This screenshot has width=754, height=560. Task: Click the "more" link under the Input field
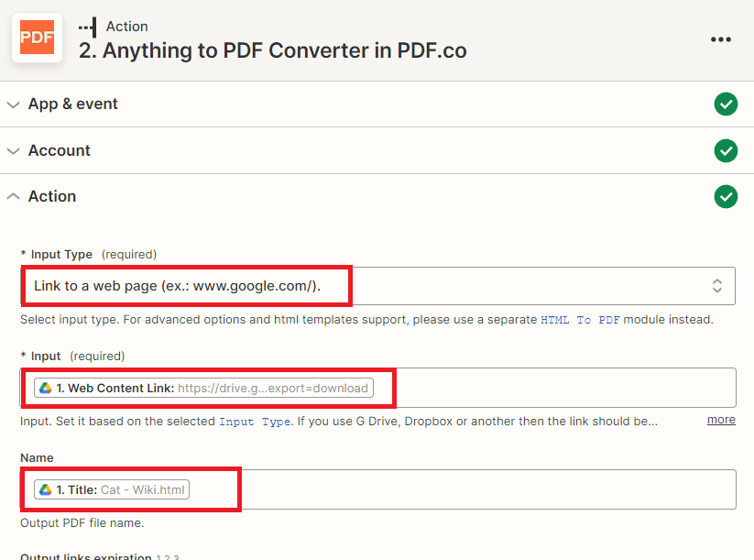[721, 419]
